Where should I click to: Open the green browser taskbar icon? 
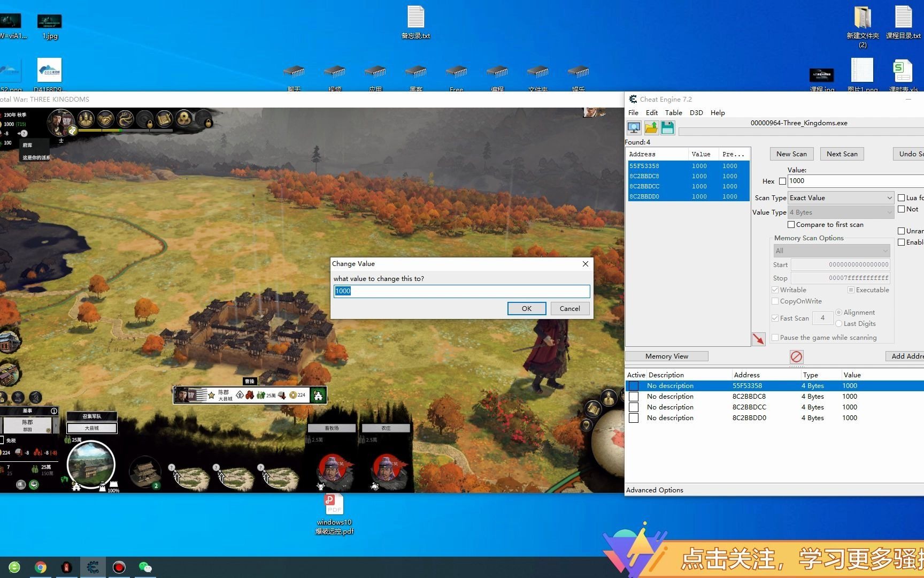14,567
